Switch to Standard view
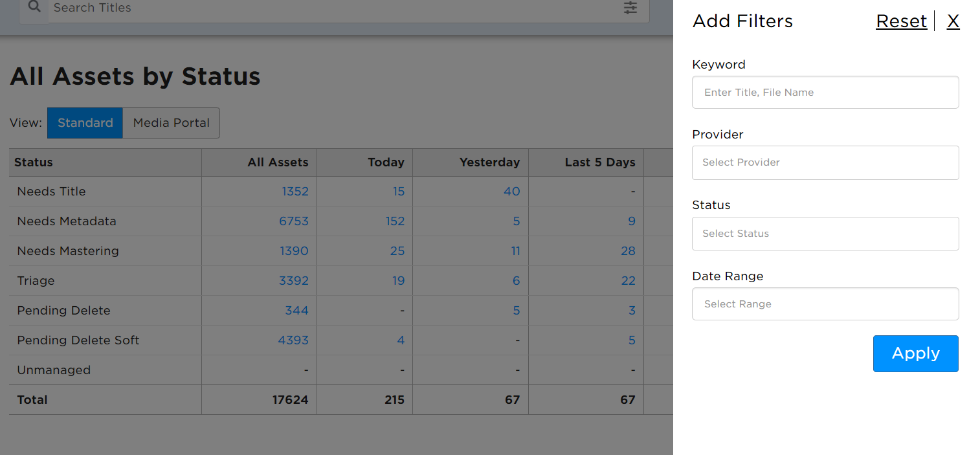 coord(85,123)
